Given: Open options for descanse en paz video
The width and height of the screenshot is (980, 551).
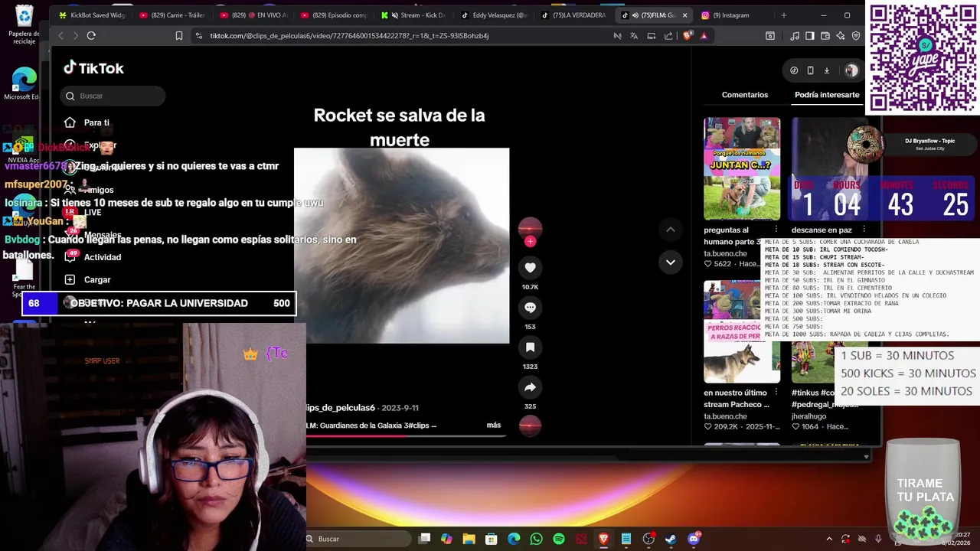Looking at the screenshot, I should [864, 230].
